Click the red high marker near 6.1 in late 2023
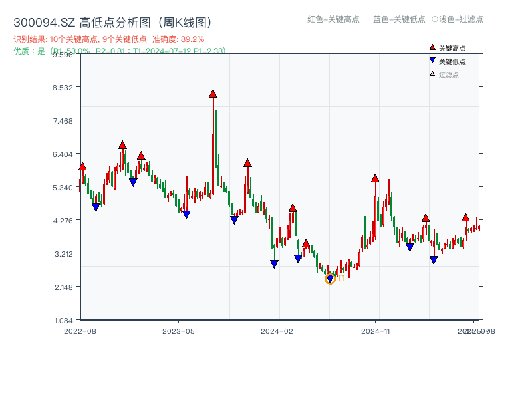Viewport: 532px width, 399px height. click(247, 163)
